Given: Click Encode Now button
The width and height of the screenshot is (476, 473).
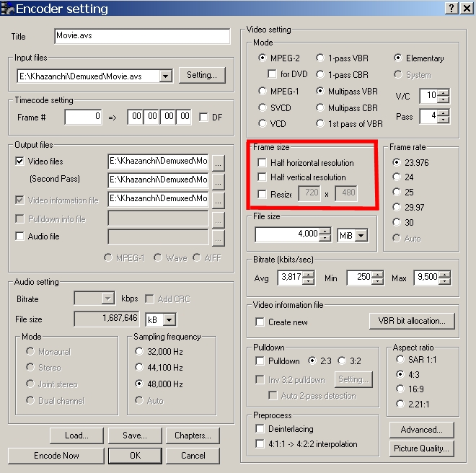Looking at the screenshot, I should pos(56,456).
